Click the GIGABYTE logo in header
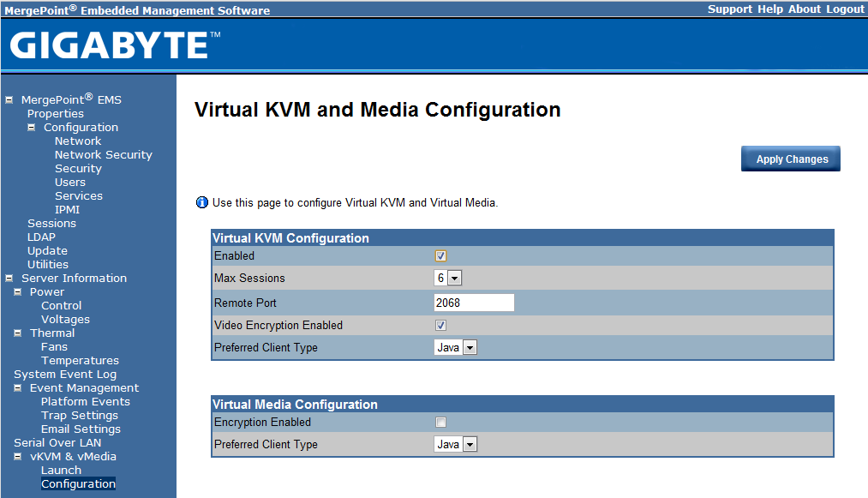 (x=116, y=45)
